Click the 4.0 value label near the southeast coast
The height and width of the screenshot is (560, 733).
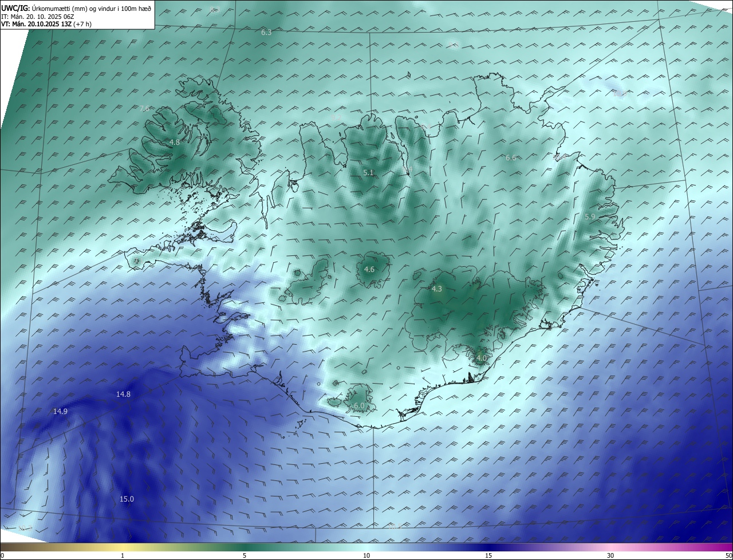[x=481, y=358]
